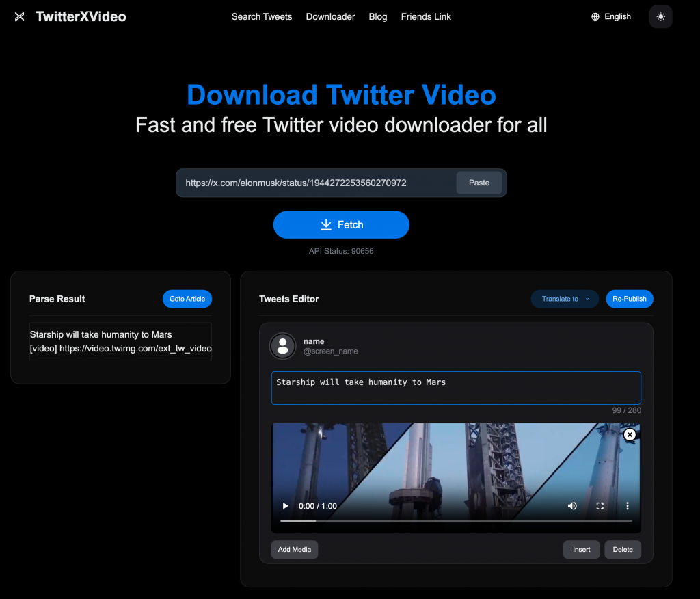This screenshot has width=700, height=599.
Task: Open the TwitterXVideo home link
Action: click(81, 16)
